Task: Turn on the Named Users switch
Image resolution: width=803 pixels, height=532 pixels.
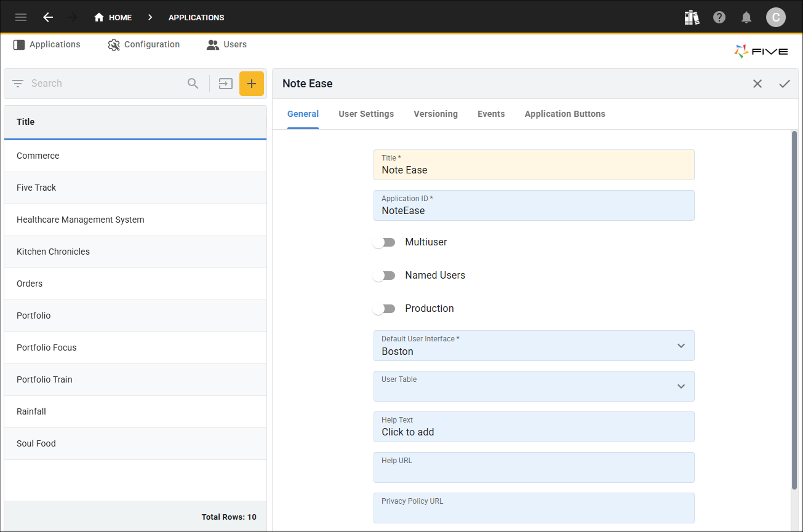Action: click(x=385, y=276)
